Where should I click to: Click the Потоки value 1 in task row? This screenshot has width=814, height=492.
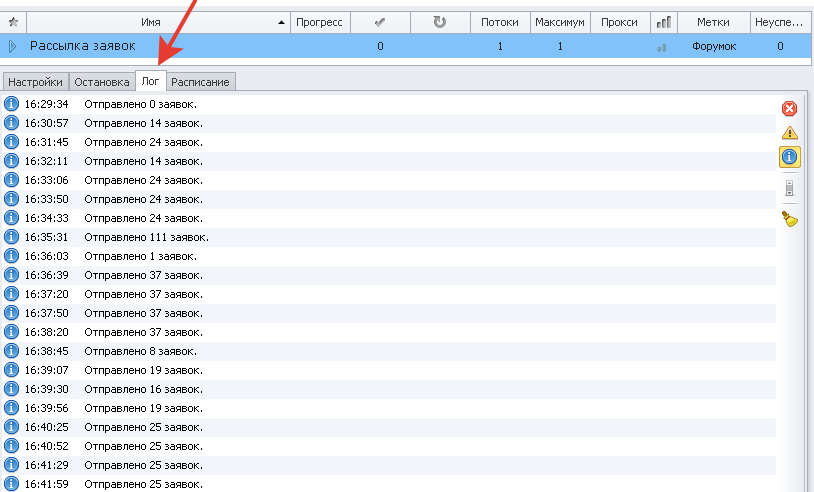(x=500, y=46)
